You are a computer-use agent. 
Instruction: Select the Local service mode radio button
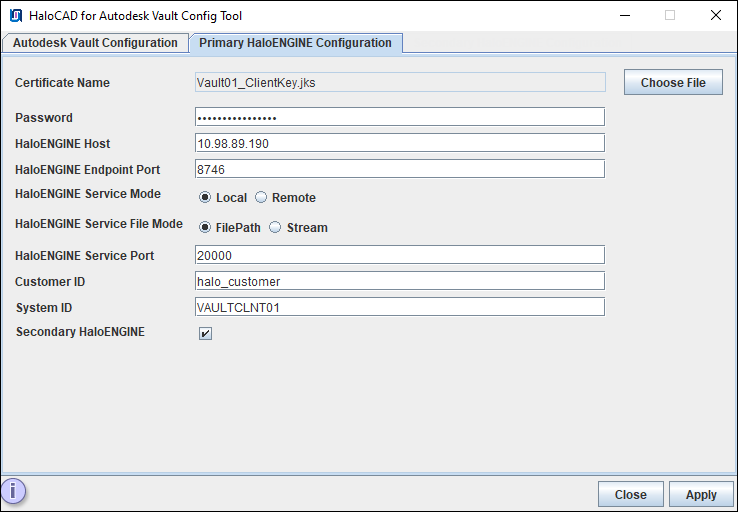click(x=205, y=198)
